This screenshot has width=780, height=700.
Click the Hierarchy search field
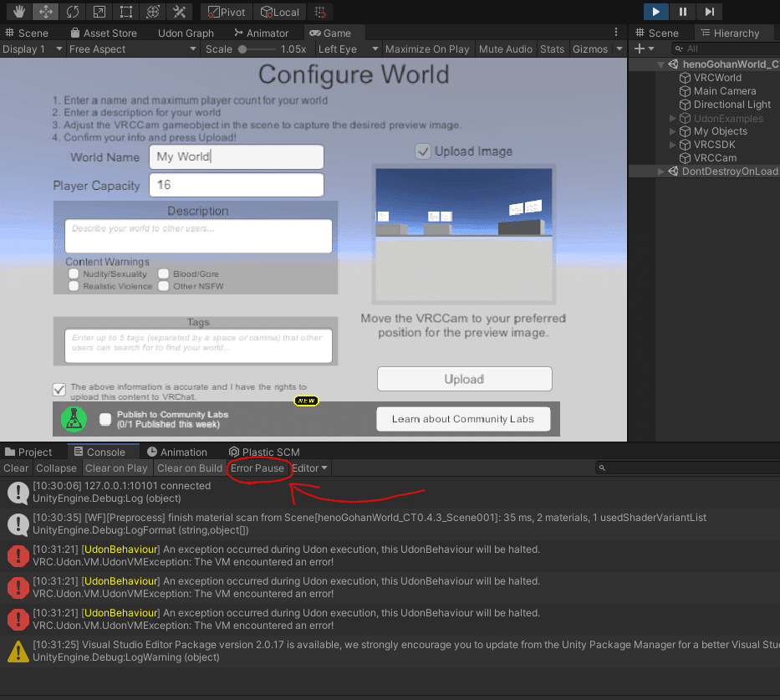click(726, 49)
